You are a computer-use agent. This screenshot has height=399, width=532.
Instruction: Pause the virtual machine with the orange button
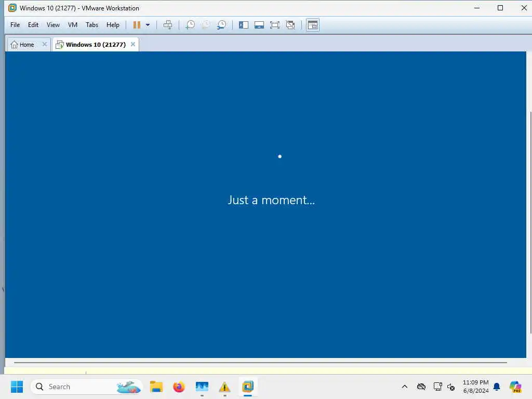(137, 25)
